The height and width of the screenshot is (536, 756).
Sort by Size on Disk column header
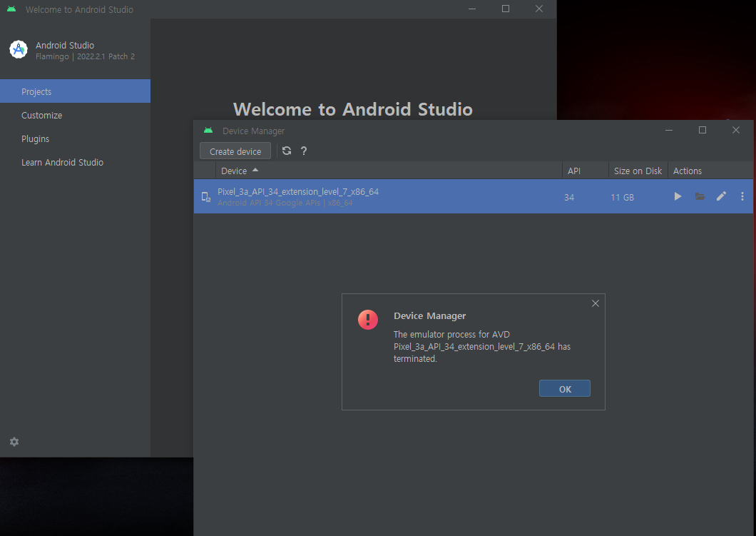click(x=638, y=171)
